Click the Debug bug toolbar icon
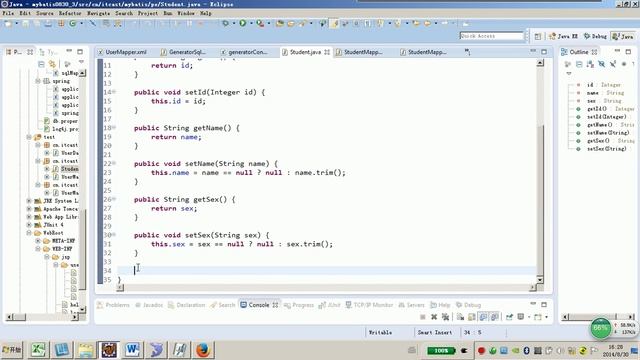 point(225,23)
